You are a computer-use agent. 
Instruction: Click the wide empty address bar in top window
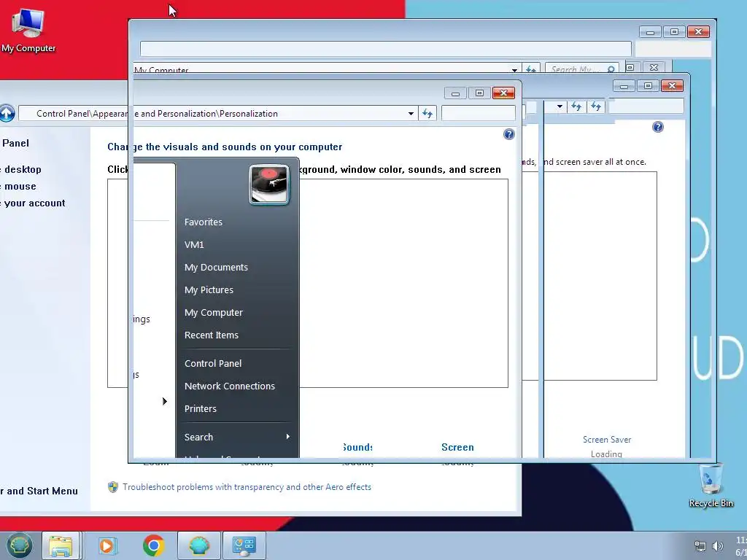[385, 49]
